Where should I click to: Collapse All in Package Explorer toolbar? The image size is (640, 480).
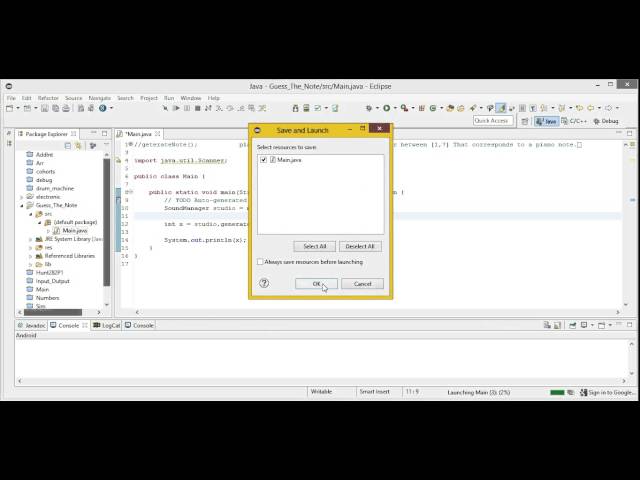tap(68, 146)
